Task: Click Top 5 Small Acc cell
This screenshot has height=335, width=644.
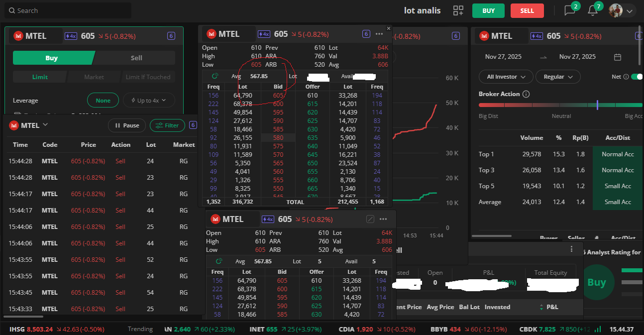Action: tap(618, 186)
